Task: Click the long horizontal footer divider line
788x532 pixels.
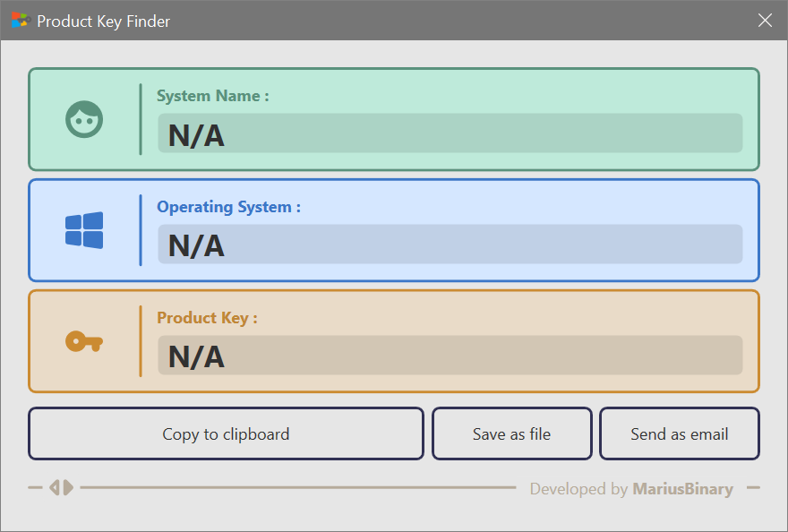Action: [x=297, y=488]
